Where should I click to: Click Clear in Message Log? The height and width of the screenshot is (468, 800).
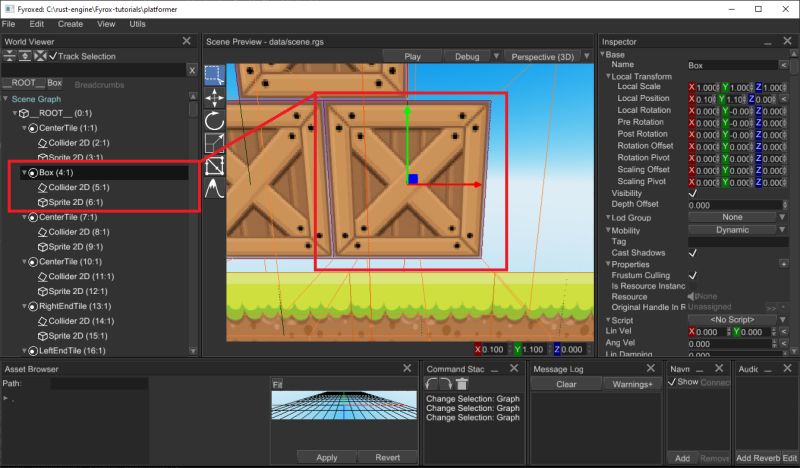(566, 384)
